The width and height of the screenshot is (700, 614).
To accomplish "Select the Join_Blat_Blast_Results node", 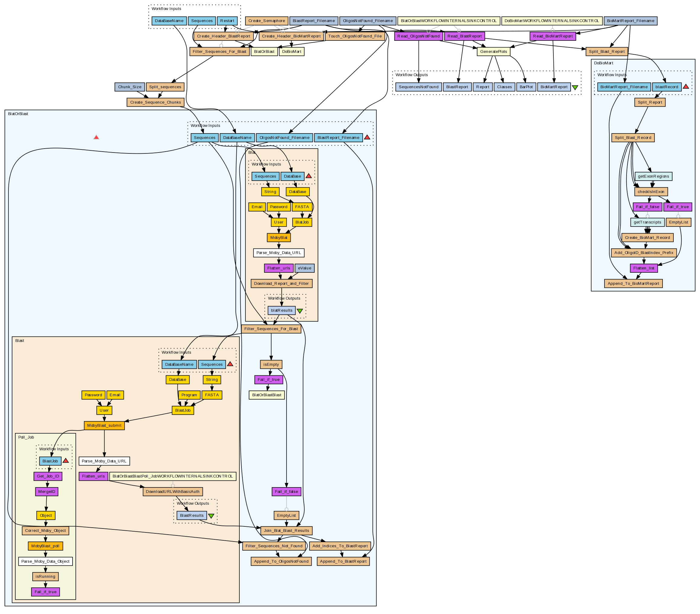I will click(x=286, y=530).
